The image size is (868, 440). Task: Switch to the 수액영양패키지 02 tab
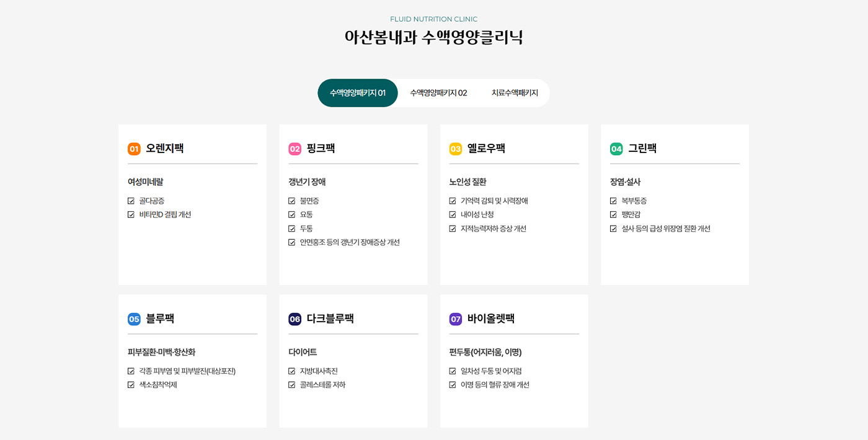point(438,93)
